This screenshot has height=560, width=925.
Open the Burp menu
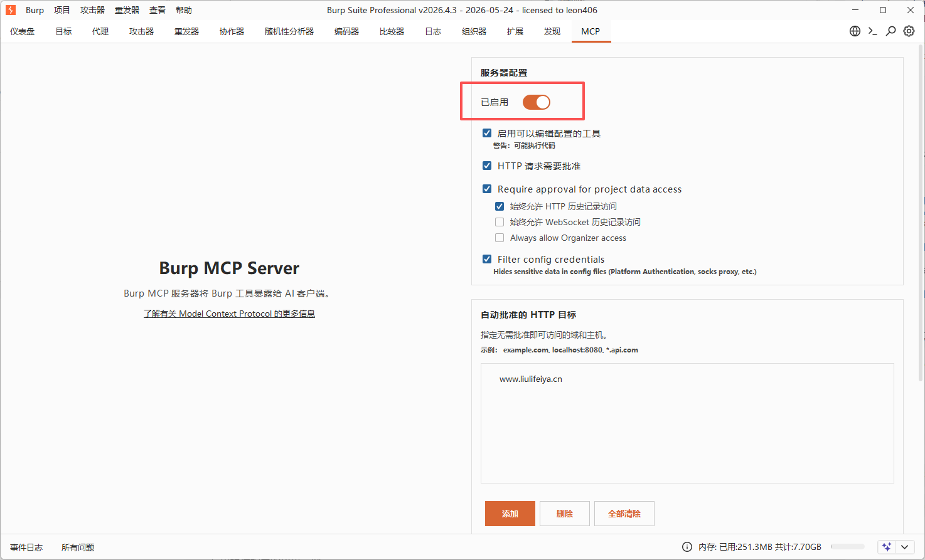pyautogui.click(x=35, y=10)
